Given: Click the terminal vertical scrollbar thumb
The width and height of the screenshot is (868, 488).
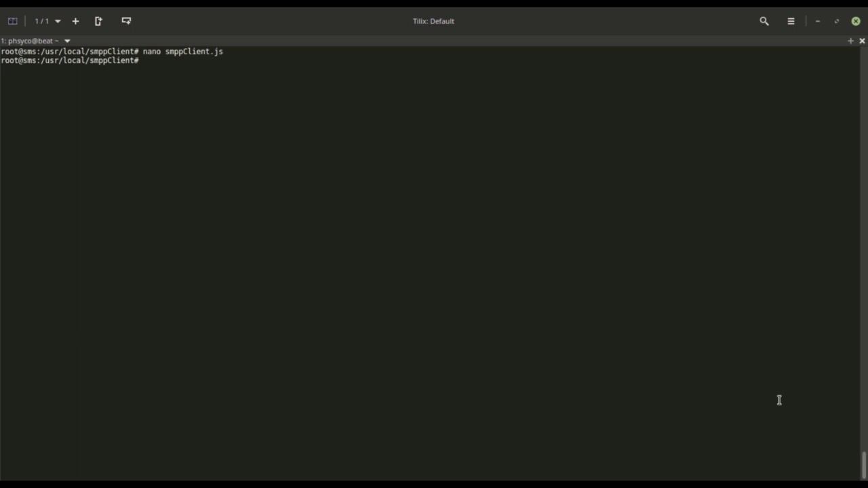Looking at the screenshot, I should (x=864, y=465).
